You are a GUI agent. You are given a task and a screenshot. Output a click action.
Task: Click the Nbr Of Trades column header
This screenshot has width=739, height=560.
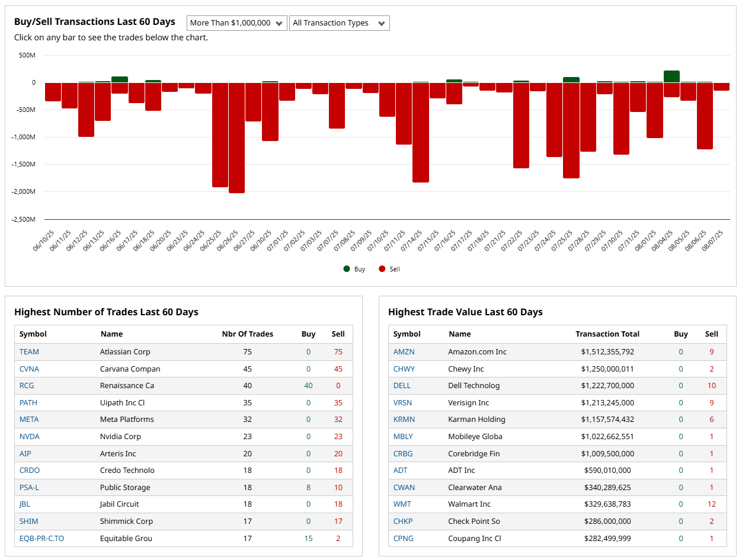click(x=248, y=334)
